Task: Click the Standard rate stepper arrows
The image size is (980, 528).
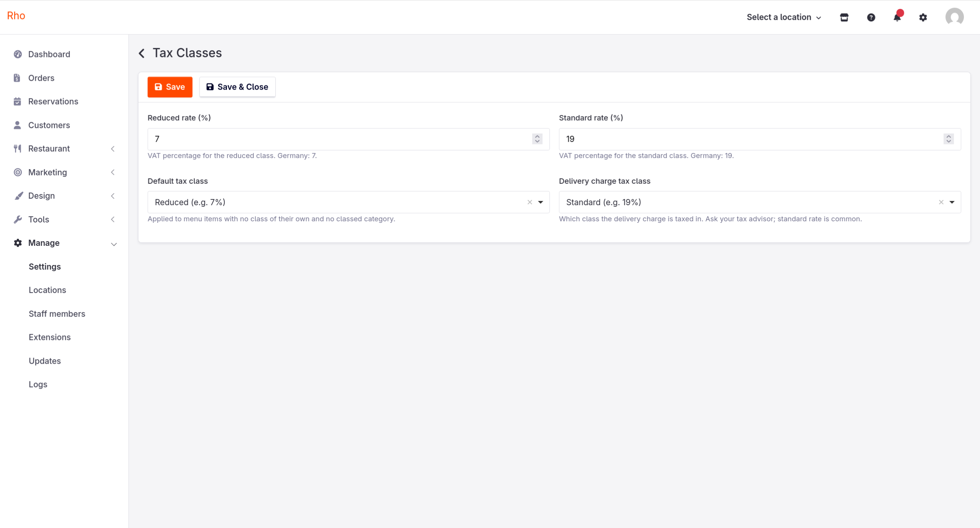Action: click(x=949, y=139)
